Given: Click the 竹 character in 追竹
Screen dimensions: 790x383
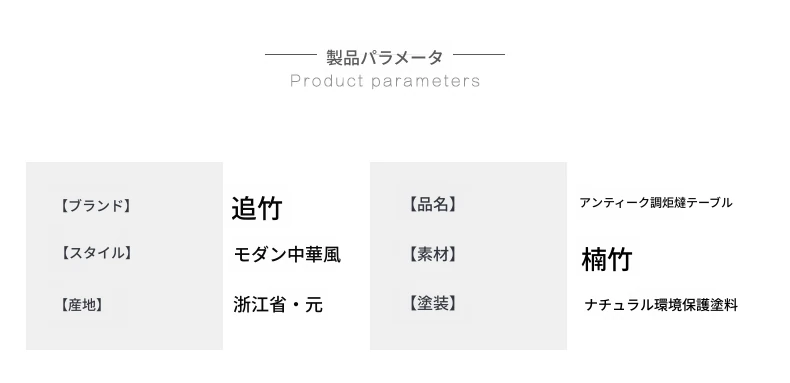Looking at the screenshot, I should coord(270,208).
